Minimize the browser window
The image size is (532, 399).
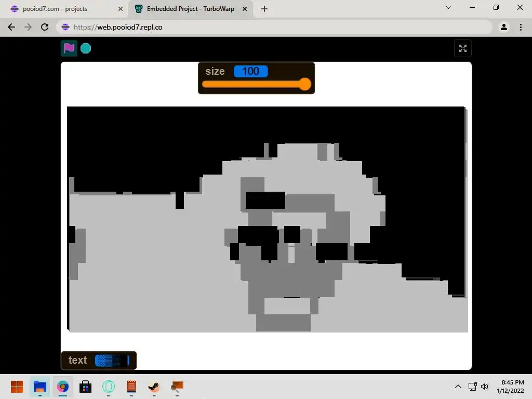(472, 7)
